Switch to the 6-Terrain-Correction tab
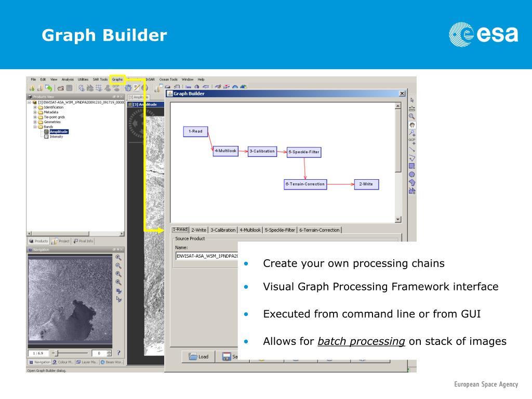Viewport: 532px width, 399px height. pos(320,230)
